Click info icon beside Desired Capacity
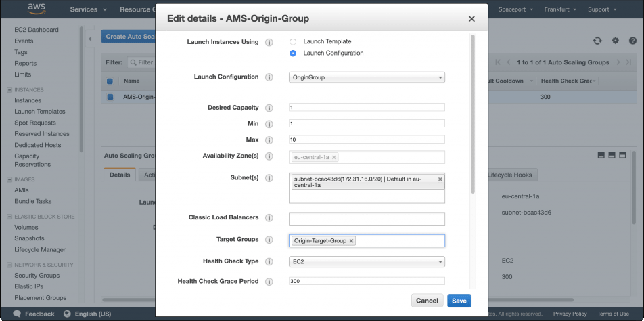The height and width of the screenshot is (321, 644). [x=269, y=108]
